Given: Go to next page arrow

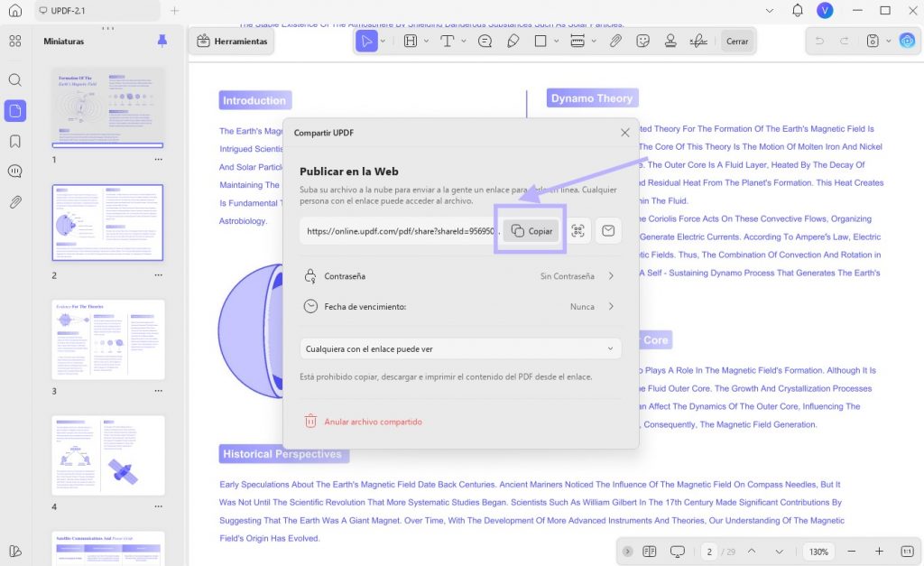Looking at the screenshot, I should pos(779,552).
